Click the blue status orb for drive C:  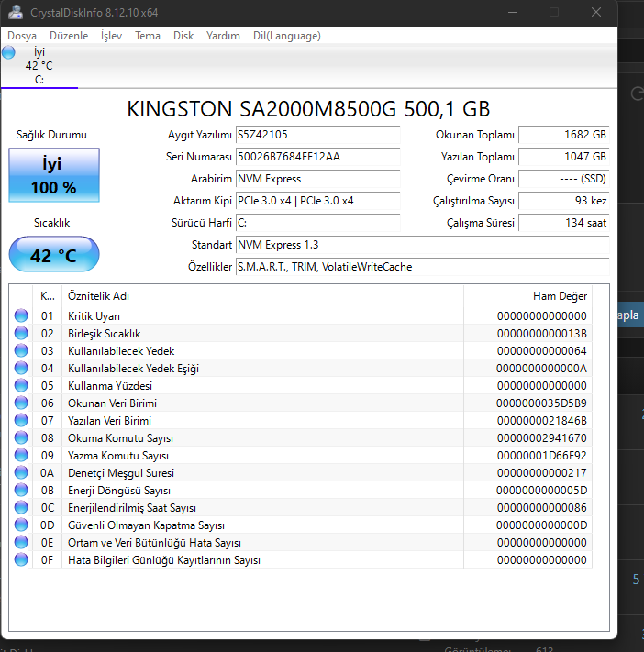point(8,52)
